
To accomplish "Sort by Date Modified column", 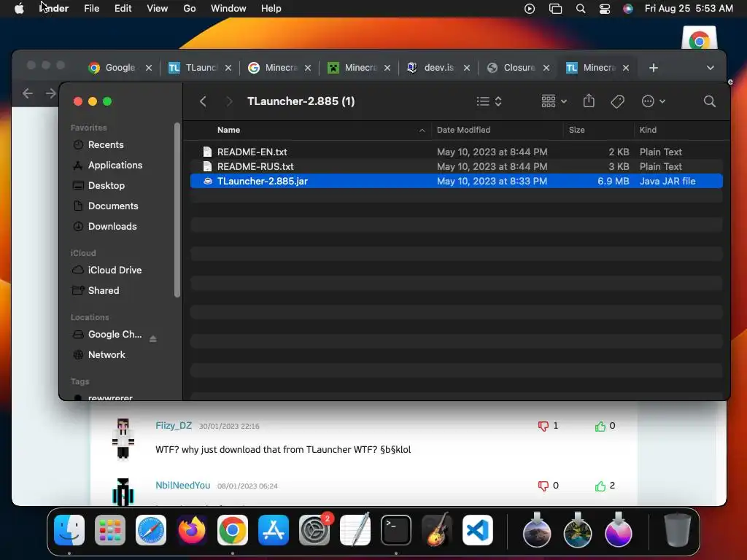I will (463, 130).
